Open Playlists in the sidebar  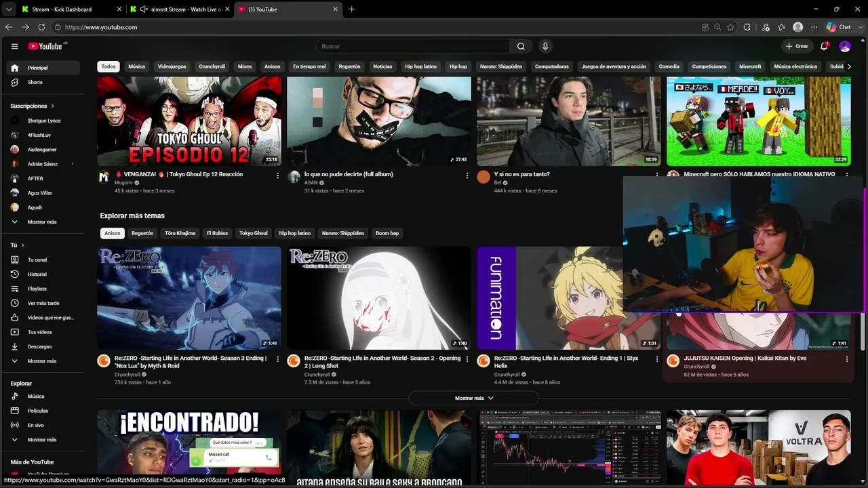(43, 289)
